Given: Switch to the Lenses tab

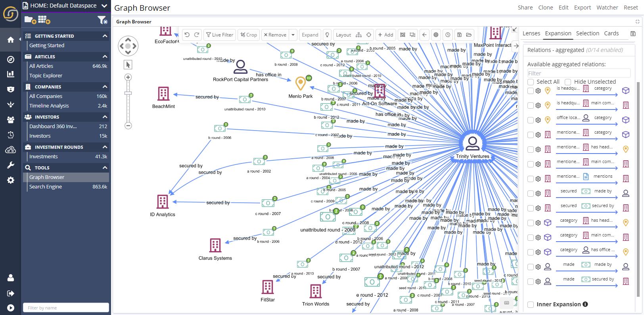Looking at the screenshot, I should (531, 33).
